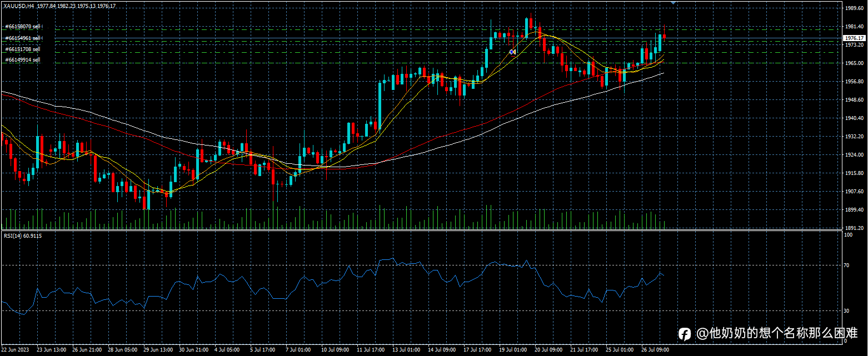This screenshot has height=356, width=868.
Task: Click the watermark username text at bottom right
Action: (777, 333)
